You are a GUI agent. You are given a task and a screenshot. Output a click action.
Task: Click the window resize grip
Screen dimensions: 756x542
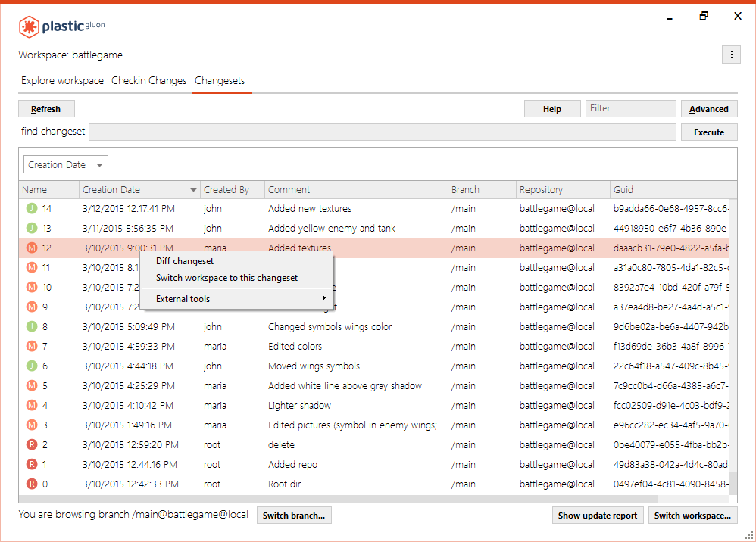[750, 536]
